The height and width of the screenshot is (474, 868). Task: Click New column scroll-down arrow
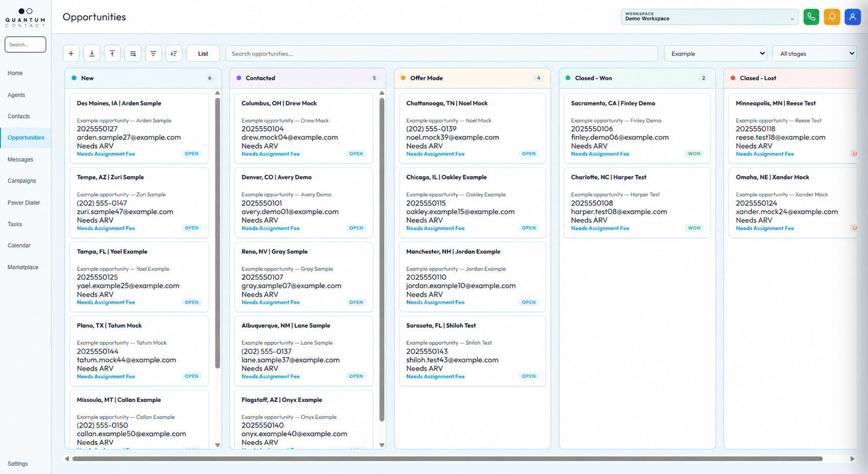point(217,445)
